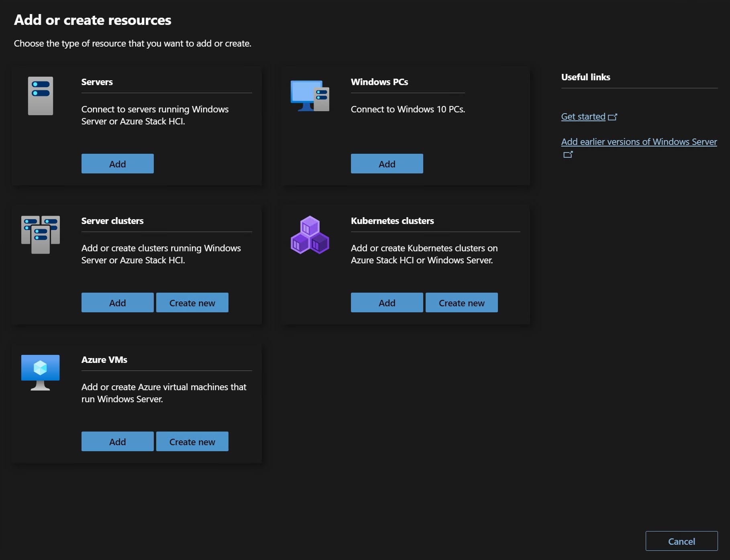
Task: Click the Windows PCs monitor icon
Action: click(x=310, y=96)
